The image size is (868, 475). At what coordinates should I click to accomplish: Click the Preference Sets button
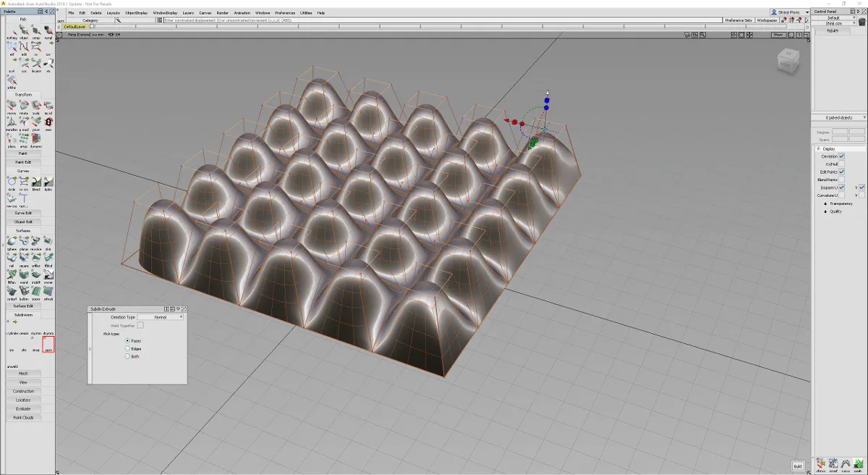739,20
